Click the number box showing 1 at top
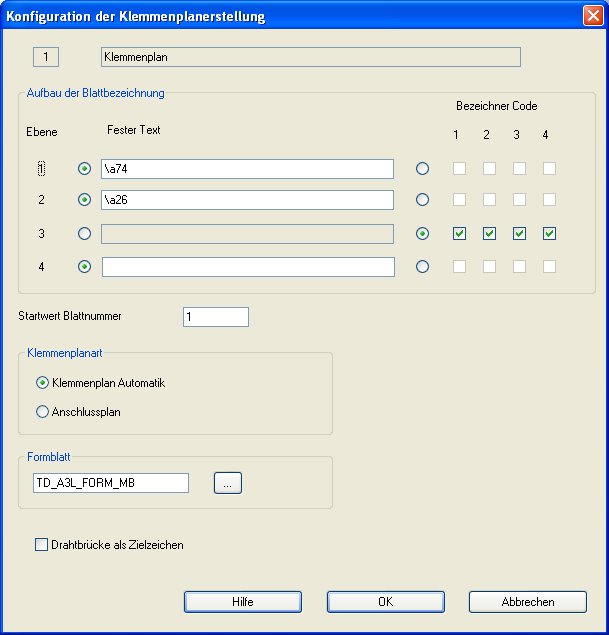Viewport: 609px width, 635px height. (46, 57)
